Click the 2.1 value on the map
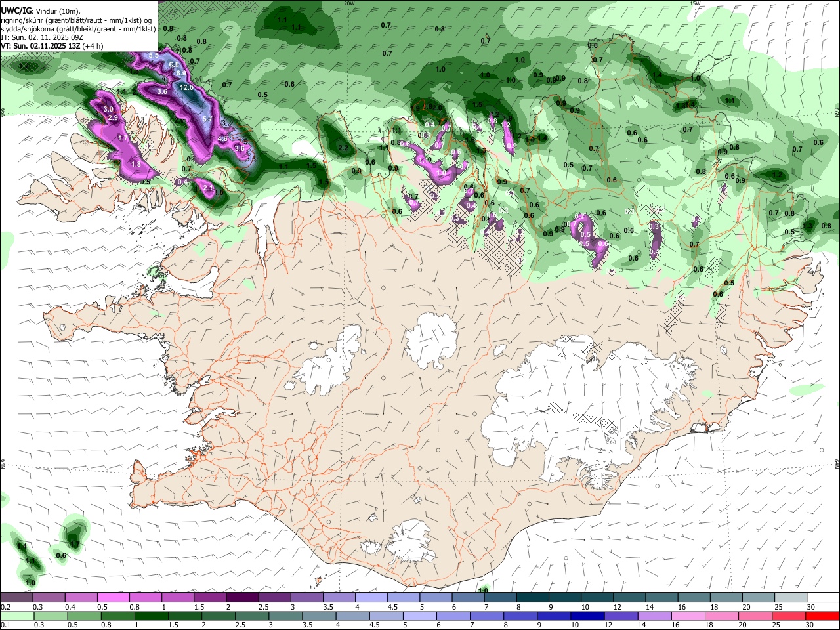 point(209,188)
